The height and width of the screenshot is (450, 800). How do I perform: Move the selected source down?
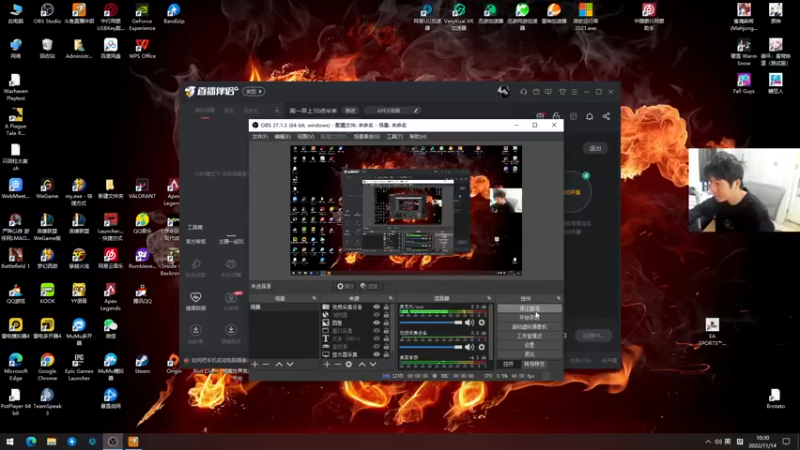[373, 364]
